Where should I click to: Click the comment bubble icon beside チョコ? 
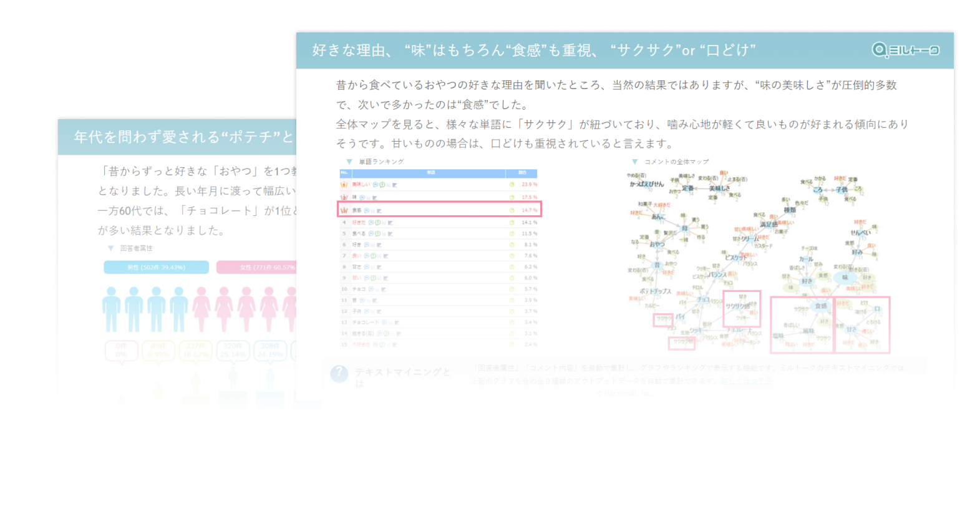click(x=371, y=289)
